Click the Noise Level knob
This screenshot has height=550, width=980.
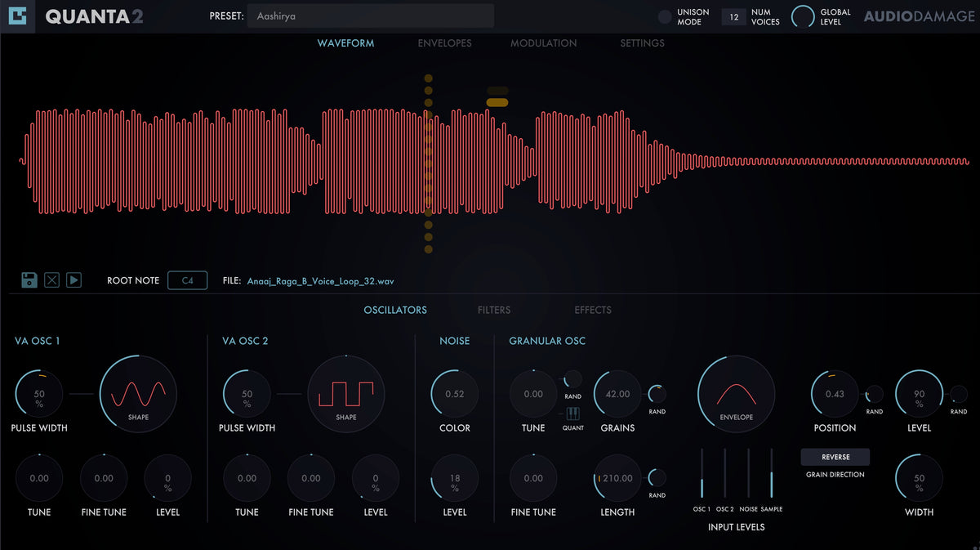455,478
